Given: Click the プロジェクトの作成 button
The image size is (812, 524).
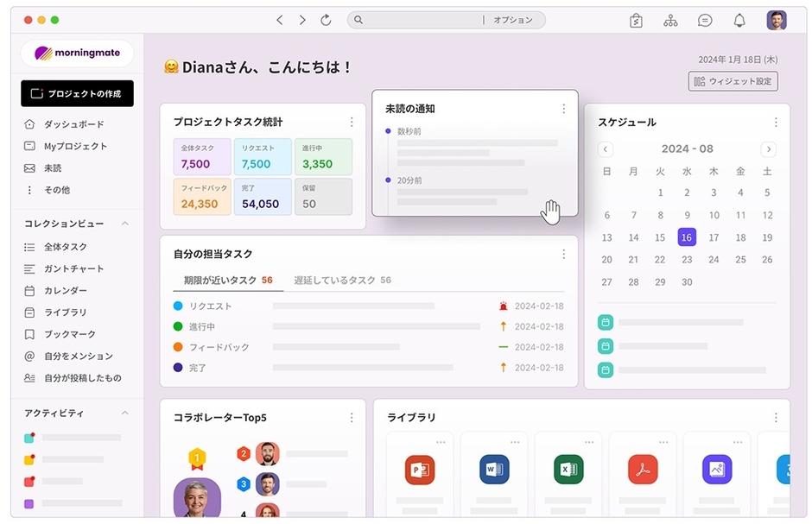Looking at the screenshot, I should point(76,93).
